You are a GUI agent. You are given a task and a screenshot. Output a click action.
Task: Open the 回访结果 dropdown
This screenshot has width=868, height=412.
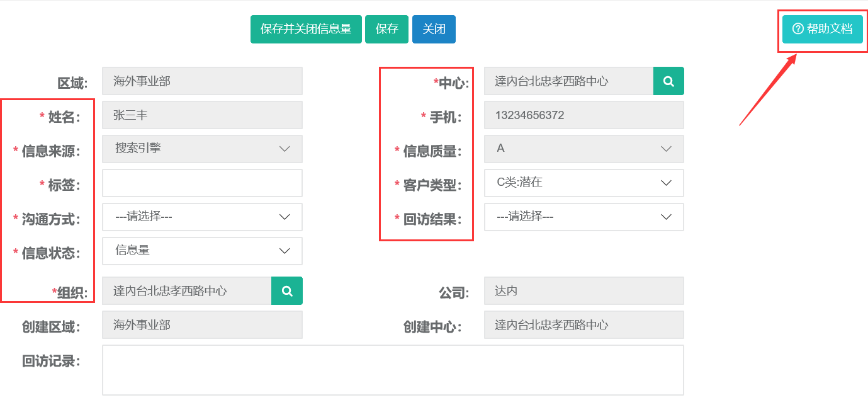pos(583,217)
